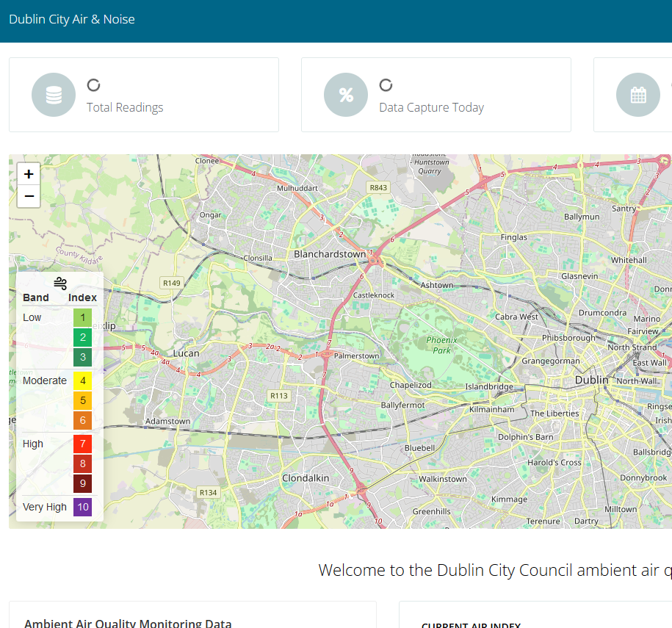This screenshot has width=672, height=628.
Task: Toggle the Low band filter in the legend
Action: (32, 317)
